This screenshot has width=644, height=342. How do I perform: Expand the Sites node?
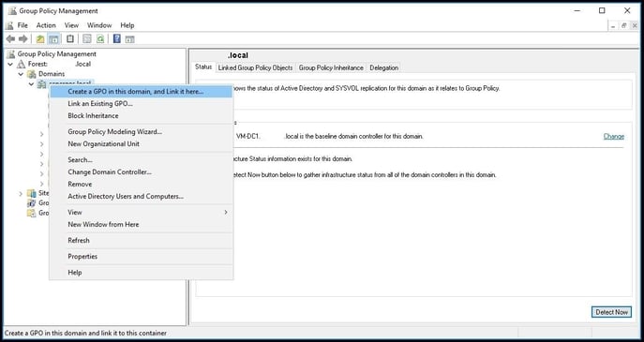21,193
